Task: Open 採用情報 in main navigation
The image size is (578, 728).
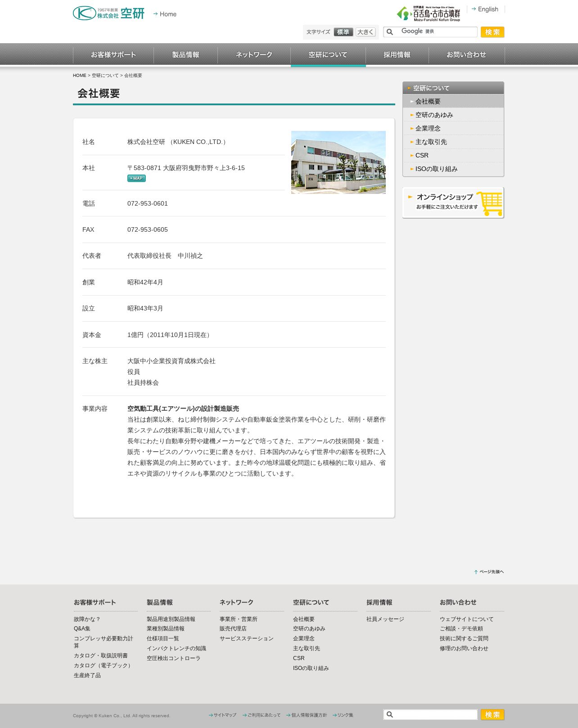Action: [x=397, y=55]
